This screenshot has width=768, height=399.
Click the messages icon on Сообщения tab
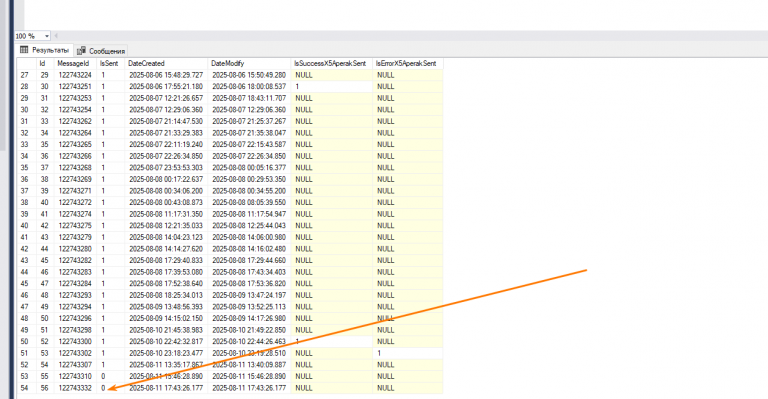pyautogui.click(x=82, y=50)
